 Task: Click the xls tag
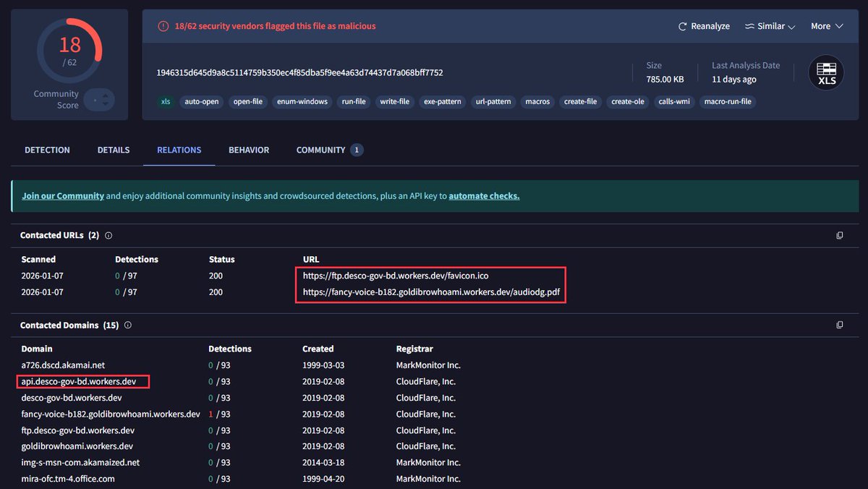166,102
